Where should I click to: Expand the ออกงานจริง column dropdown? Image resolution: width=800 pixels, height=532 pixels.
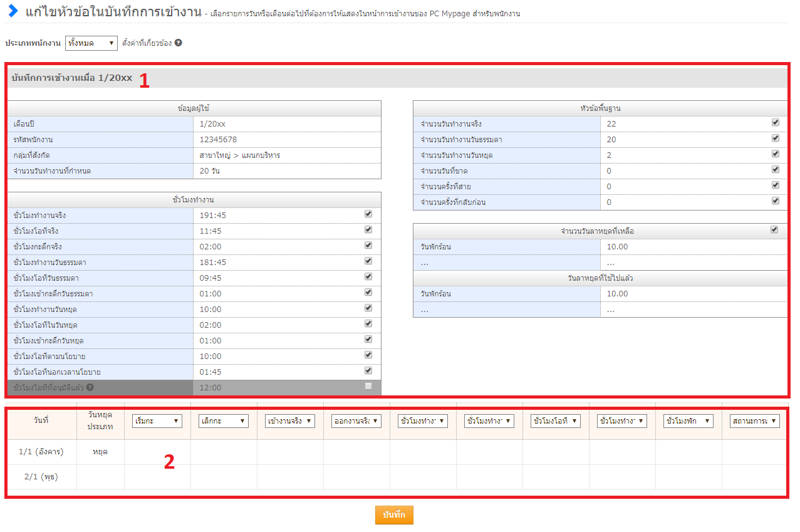356,421
